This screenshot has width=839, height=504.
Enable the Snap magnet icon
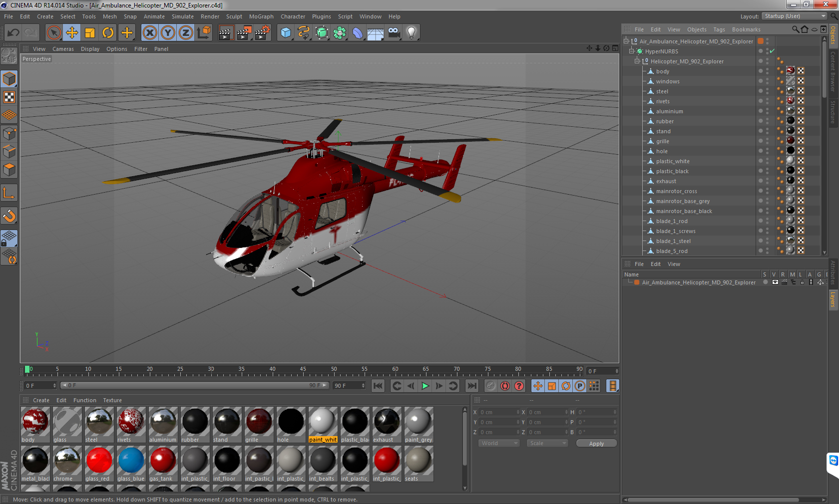click(x=9, y=216)
